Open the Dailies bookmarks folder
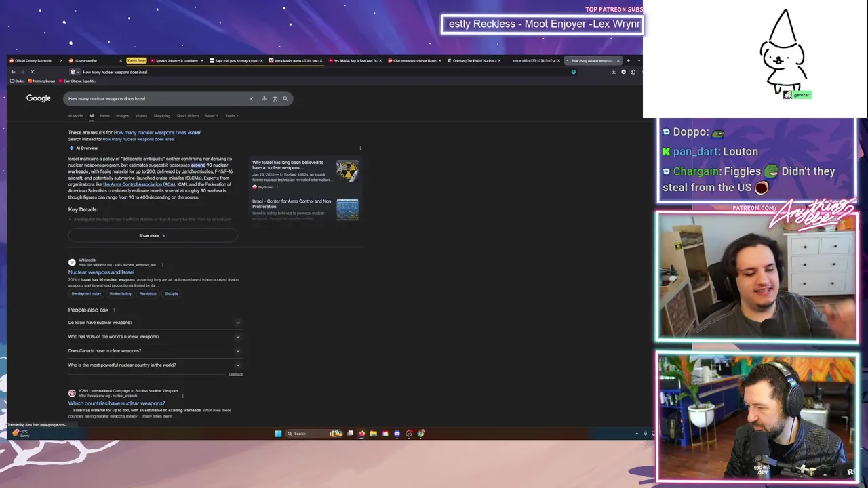This screenshot has height=488, width=868. (x=18, y=81)
